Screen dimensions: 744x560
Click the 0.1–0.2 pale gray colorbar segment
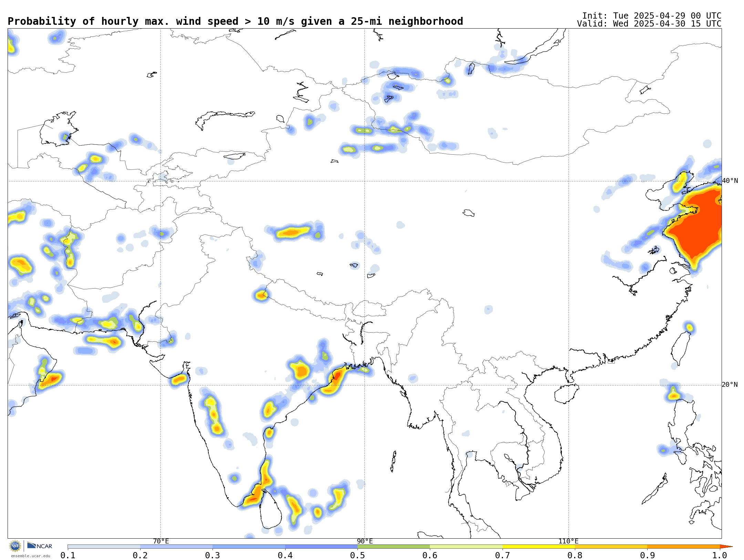tap(104, 547)
